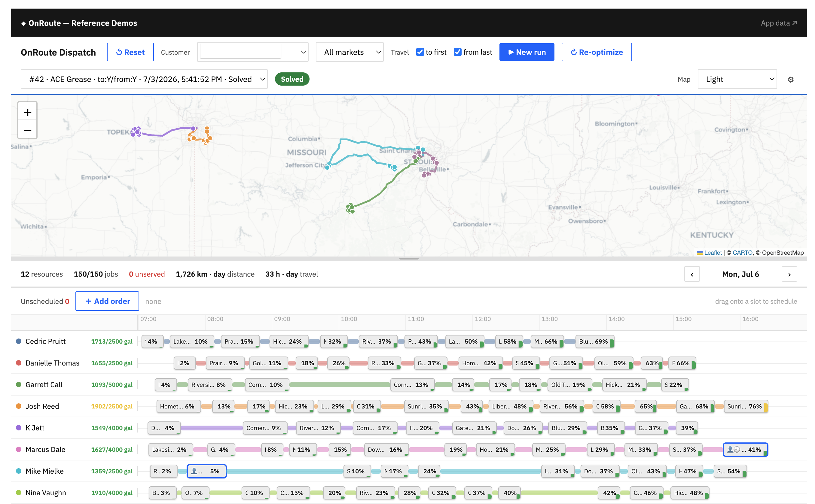The width and height of the screenshot is (815, 504).
Task: Open the CARTO attribution link
Action: pyautogui.click(x=742, y=252)
